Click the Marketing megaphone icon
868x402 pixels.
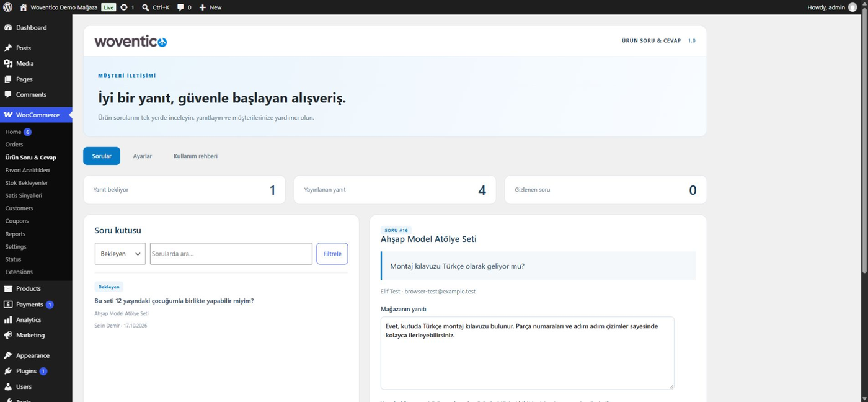8,335
